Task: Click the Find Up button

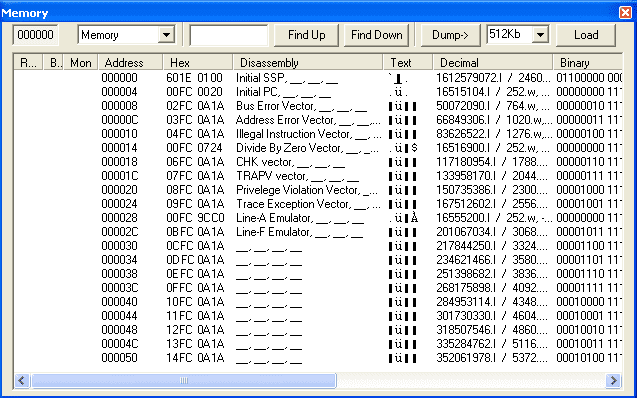Action: 306,35
